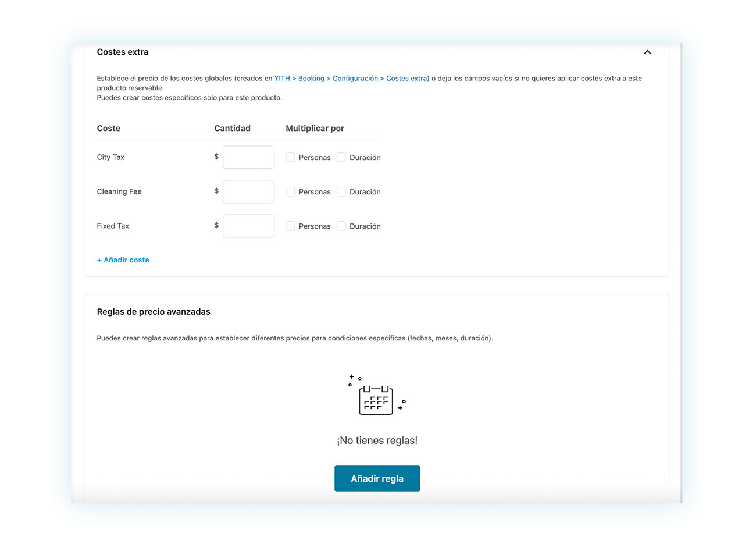
Task: Click the Costes extra section title
Action: point(123,52)
